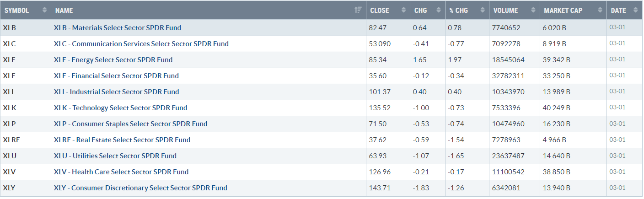Sort by % CHG using its arrows
644x199 pixels.
(482, 10)
